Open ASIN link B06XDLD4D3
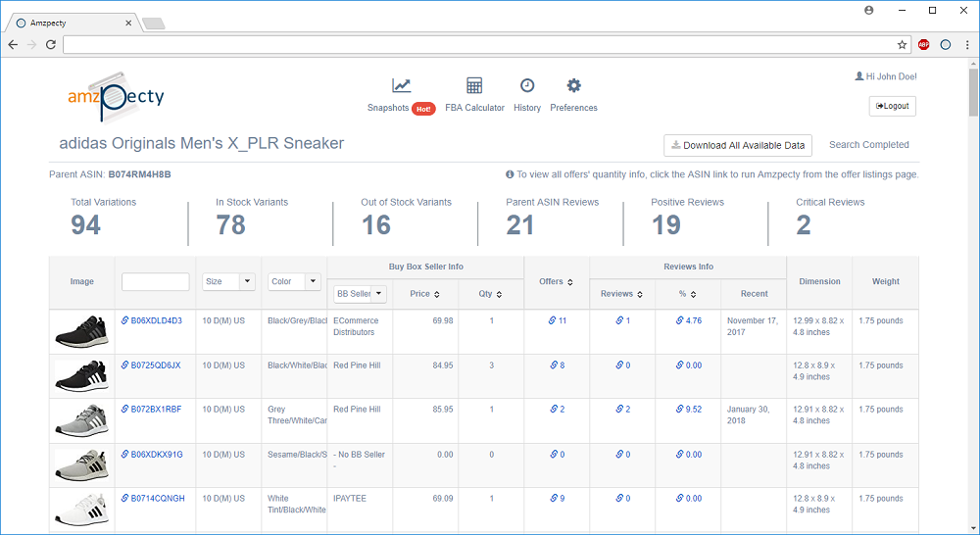980x535 pixels. (x=156, y=320)
